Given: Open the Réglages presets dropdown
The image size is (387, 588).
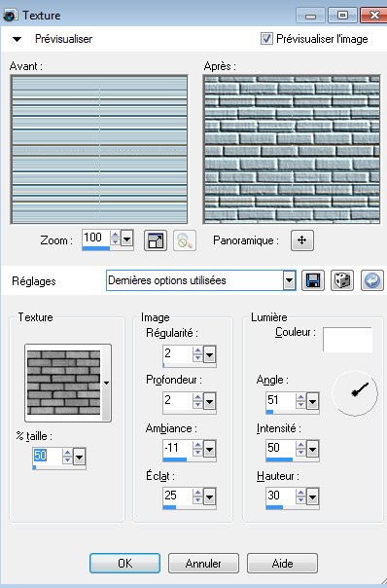Looking at the screenshot, I should (x=289, y=280).
